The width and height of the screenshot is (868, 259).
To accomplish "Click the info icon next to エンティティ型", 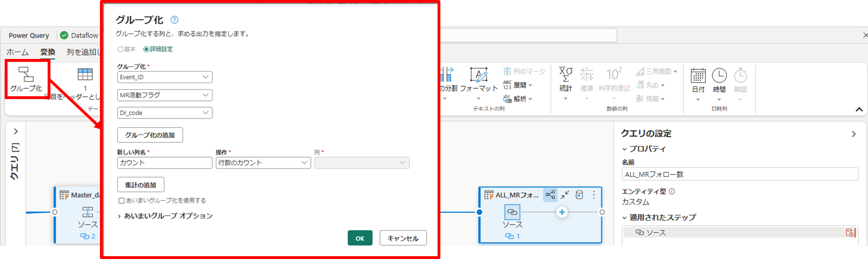I will (672, 192).
